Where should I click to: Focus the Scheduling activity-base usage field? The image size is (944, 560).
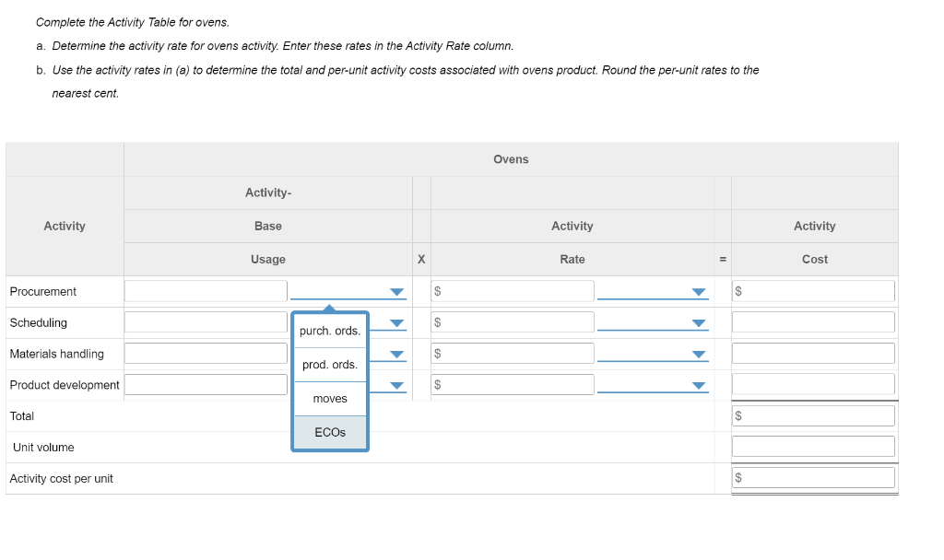click(206, 322)
